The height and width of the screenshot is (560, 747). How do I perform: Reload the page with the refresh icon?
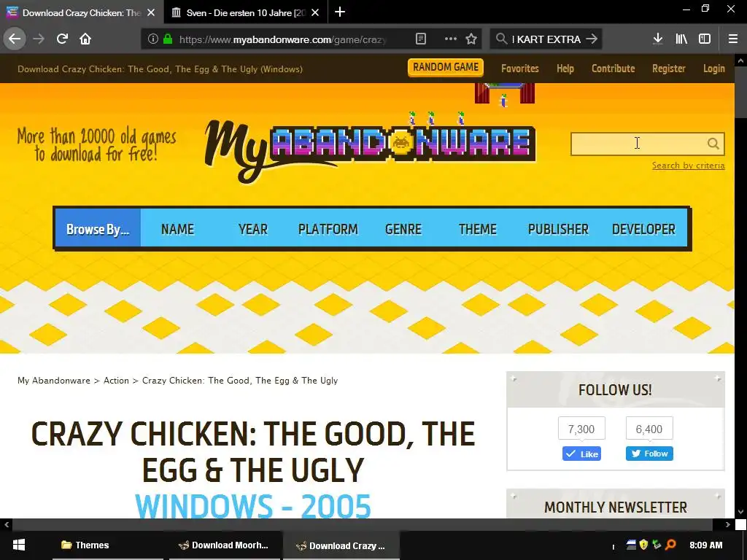tap(62, 39)
